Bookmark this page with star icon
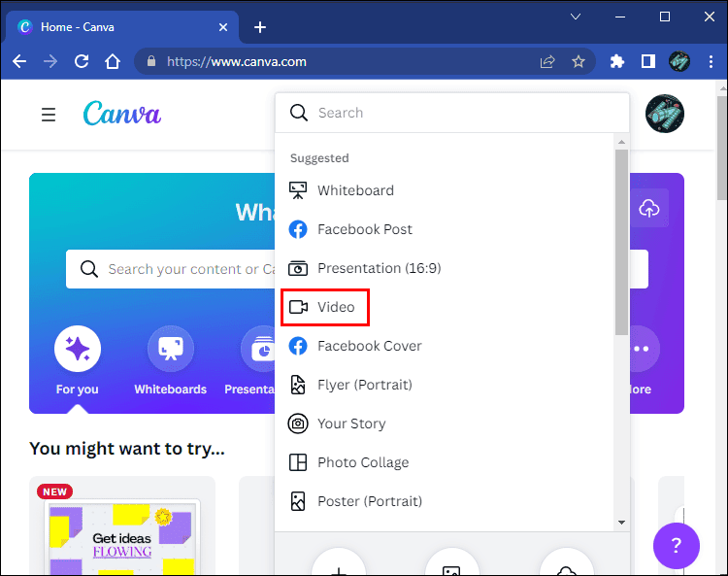 pos(579,61)
